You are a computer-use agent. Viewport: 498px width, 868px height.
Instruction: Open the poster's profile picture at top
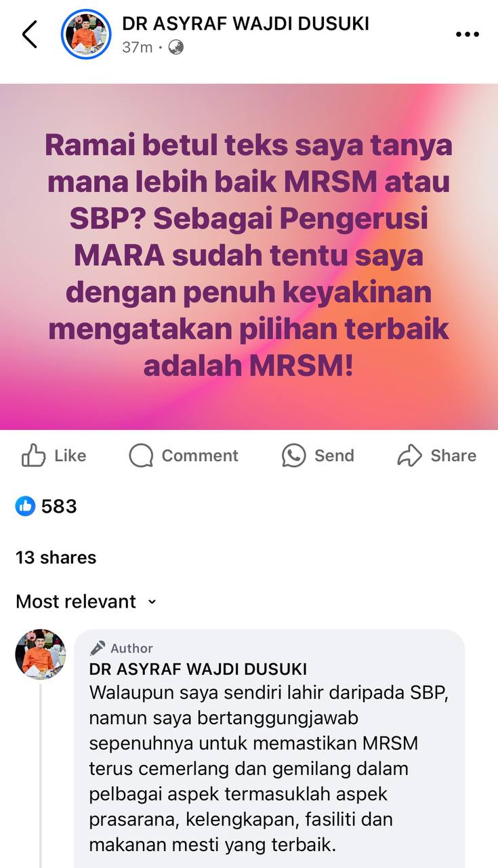tap(86, 34)
